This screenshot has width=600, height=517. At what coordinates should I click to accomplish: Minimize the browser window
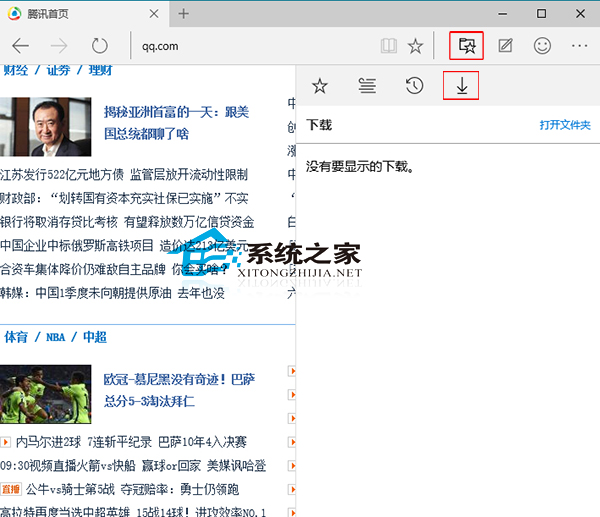pos(503,14)
